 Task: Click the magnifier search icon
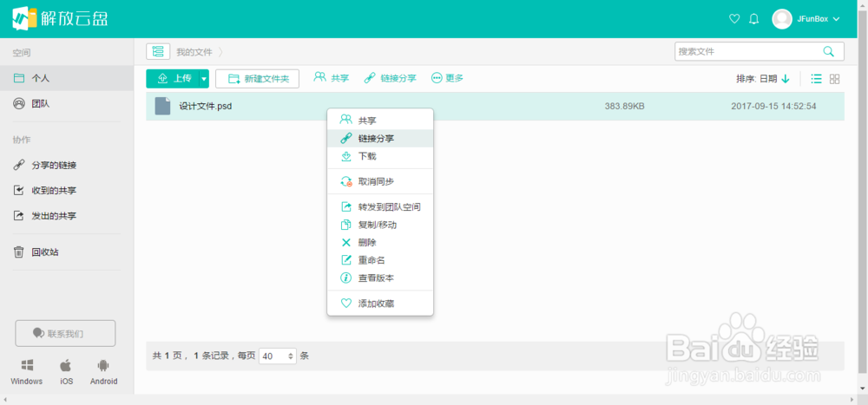(829, 51)
